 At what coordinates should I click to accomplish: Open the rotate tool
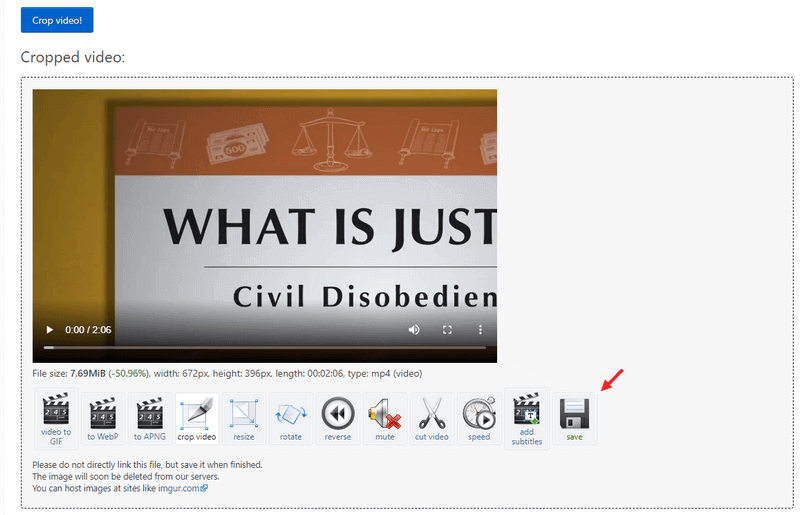click(290, 419)
